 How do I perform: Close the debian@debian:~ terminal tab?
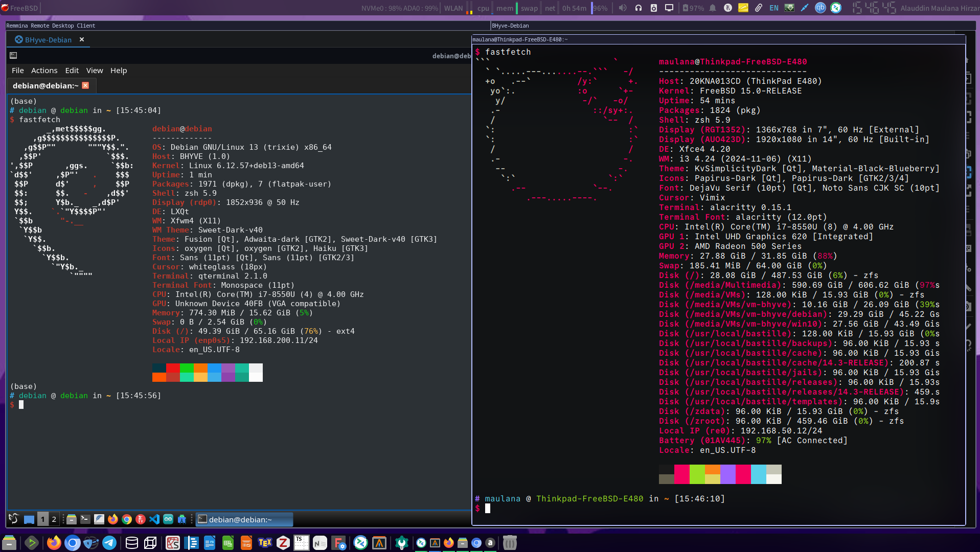(x=85, y=85)
